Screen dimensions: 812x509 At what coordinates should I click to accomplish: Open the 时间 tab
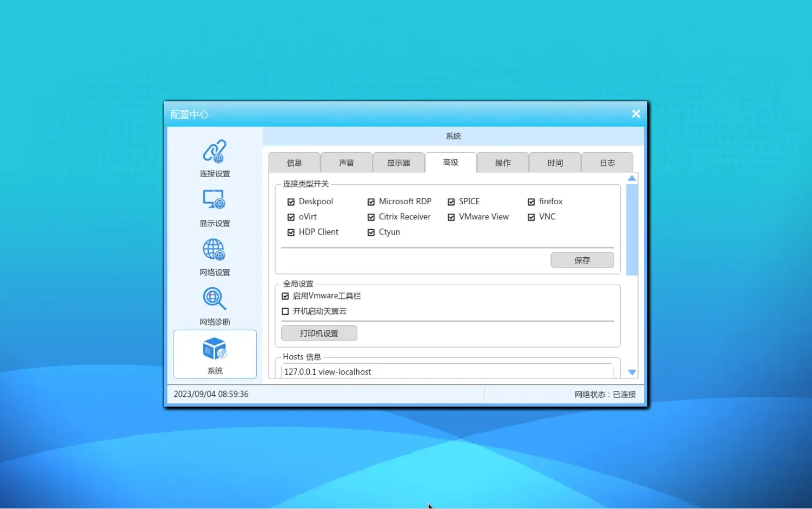coord(555,163)
